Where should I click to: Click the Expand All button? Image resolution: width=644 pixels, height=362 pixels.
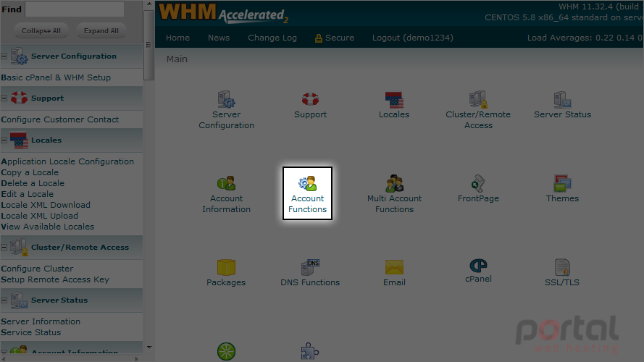point(101,31)
